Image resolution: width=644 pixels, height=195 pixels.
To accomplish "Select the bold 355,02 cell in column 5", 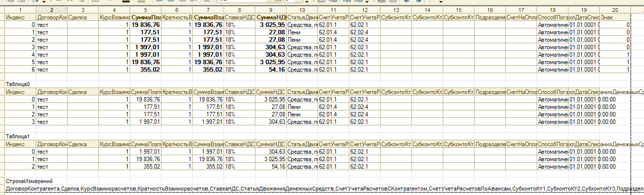I will coord(146,70).
